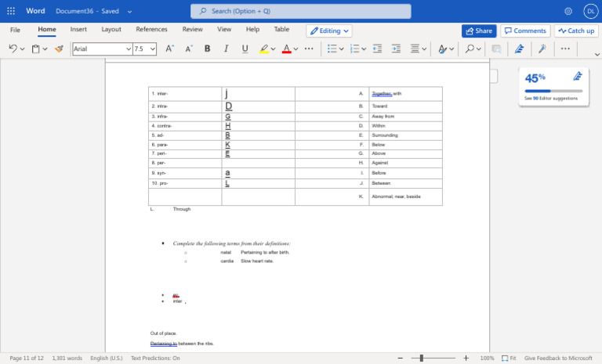
Task: Expand the ribbon display chevron
Action: pos(597,55)
